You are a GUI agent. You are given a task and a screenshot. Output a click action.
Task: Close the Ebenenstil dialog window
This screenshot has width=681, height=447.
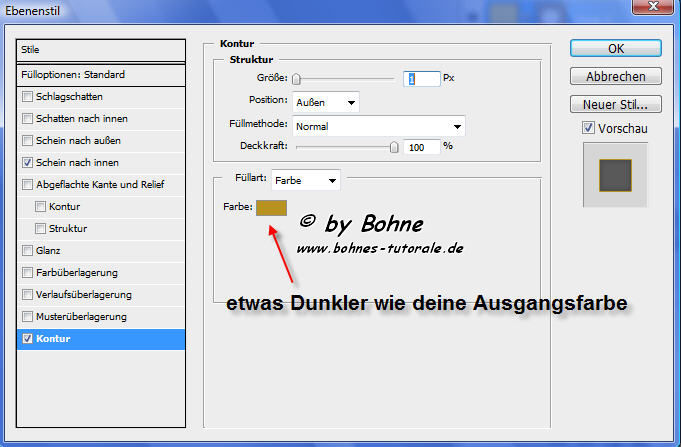click(x=652, y=7)
